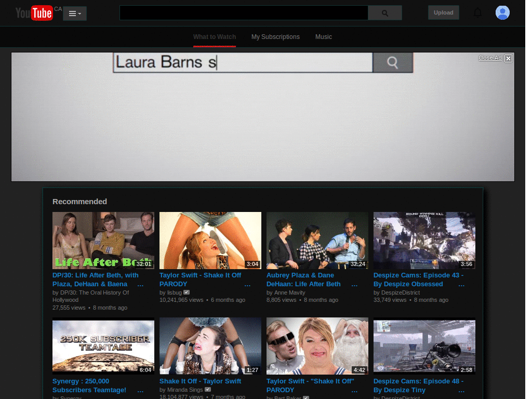Click title DP/30: Life After Beth link
Screen dimensions: 532x399
[96, 280]
